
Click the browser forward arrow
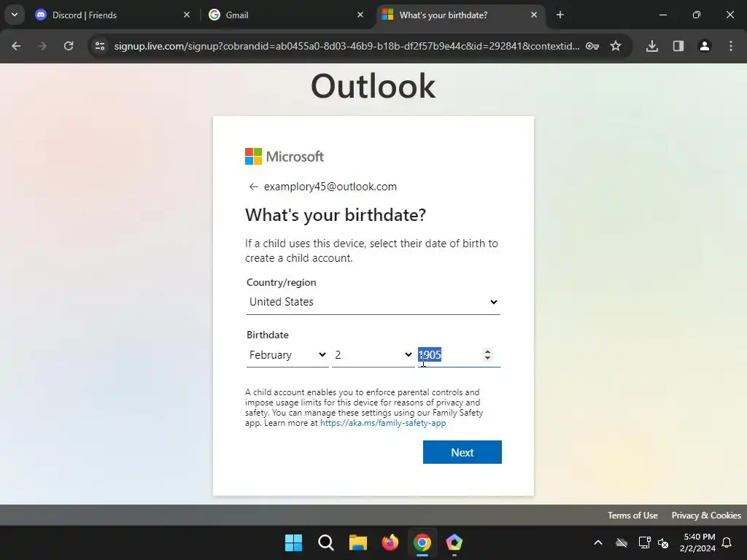pyautogui.click(x=42, y=46)
